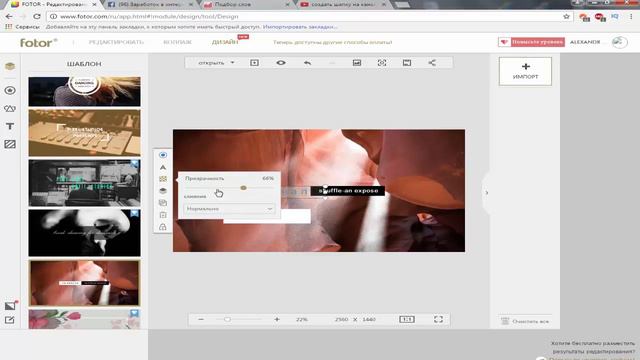Click the preview eye icon in top toolbar
The width and height of the screenshot is (640, 360).
(x=281, y=63)
